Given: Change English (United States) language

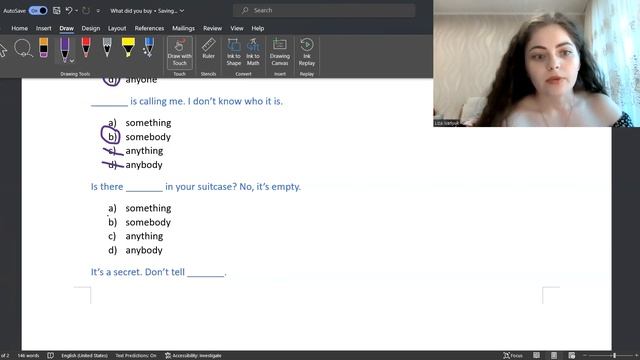Looking at the screenshot, I should pyautogui.click(x=84, y=356).
